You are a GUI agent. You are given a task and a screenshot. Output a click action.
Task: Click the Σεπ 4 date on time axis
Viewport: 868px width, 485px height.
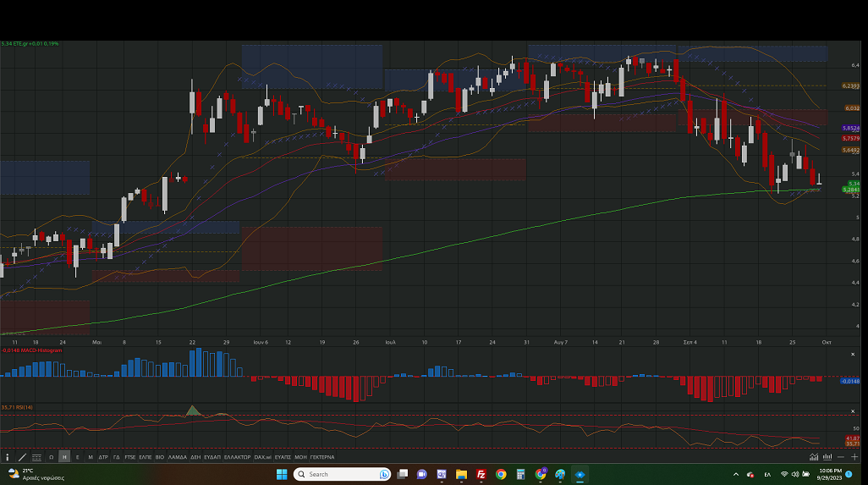tap(689, 342)
